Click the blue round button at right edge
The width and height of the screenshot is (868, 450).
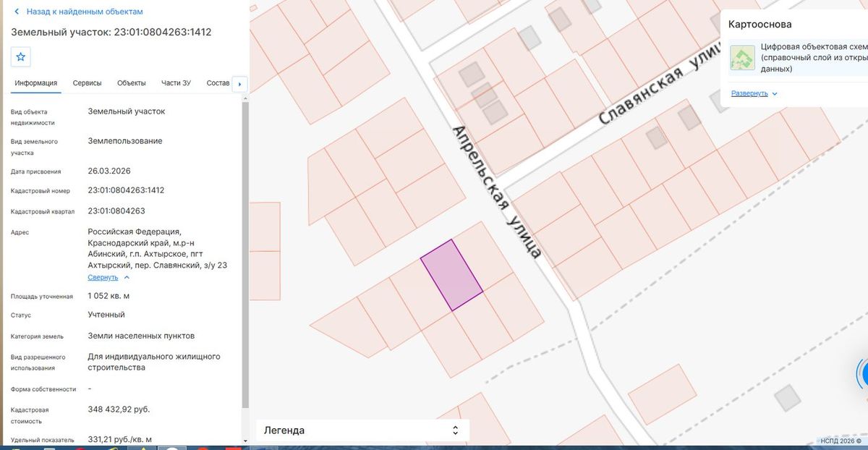click(862, 373)
